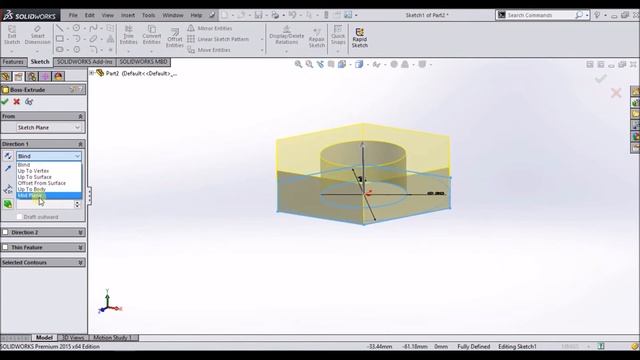Open the DisplayManager tab icon
The image size is (640, 360).
coord(58,76)
